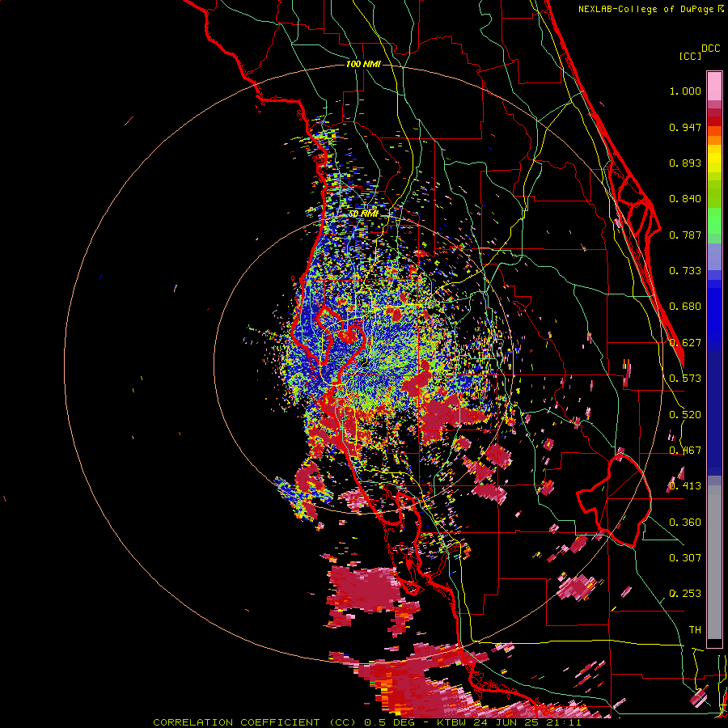The height and width of the screenshot is (728, 728).
Task: Select the 0.307 legend value
Action: pos(685,558)
